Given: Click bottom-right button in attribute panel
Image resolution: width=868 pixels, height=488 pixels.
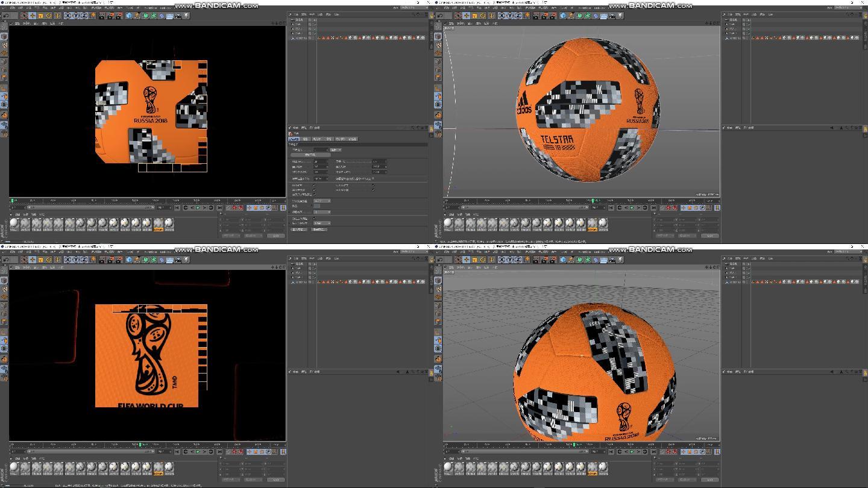Looking at the screenshot, I should coord(319,230).
